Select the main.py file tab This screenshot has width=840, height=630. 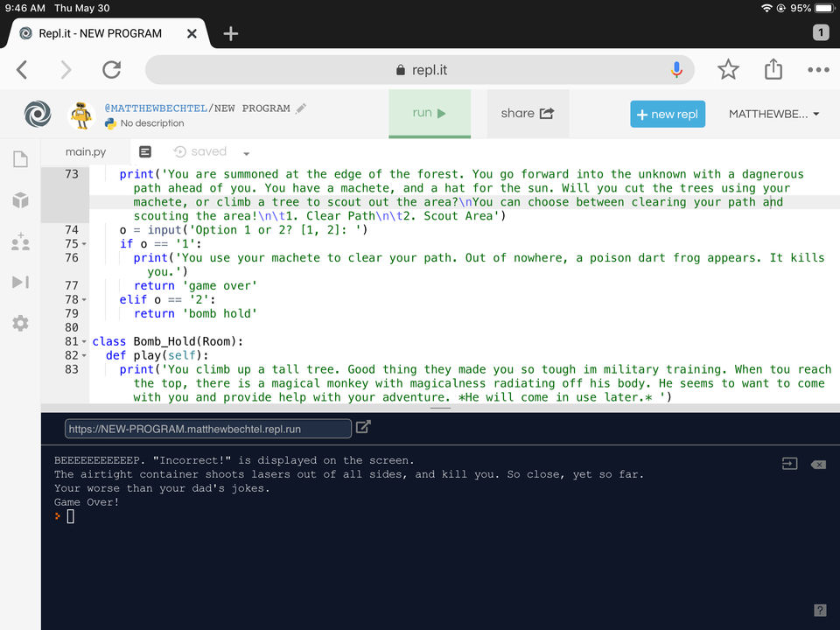click(86, 152)
